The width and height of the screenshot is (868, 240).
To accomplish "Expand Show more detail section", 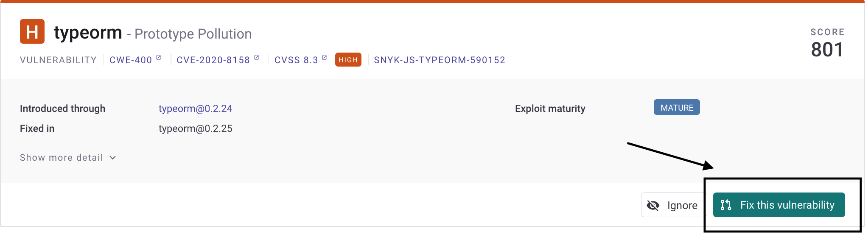I will pos(68,158).
